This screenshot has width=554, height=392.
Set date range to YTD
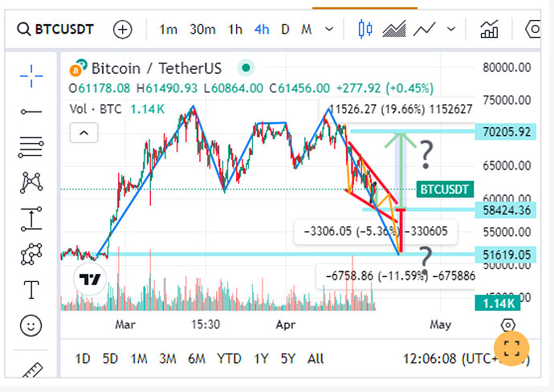tap(229, 358)
